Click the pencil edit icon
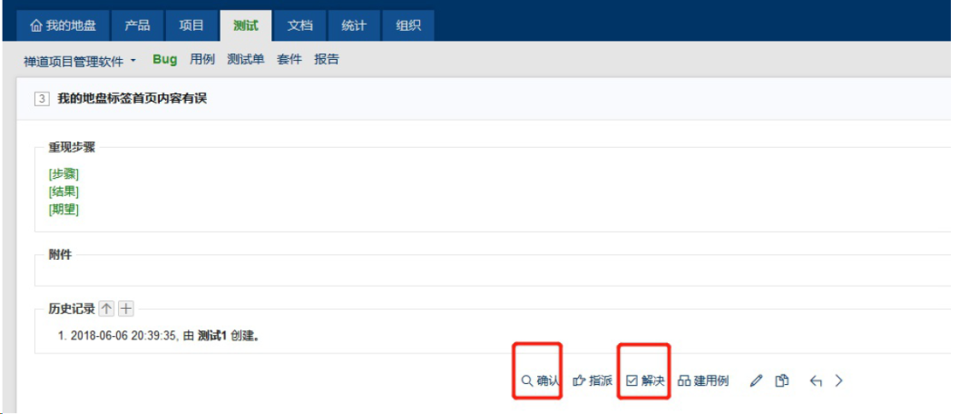980x414 pixels. click(756, 381)
